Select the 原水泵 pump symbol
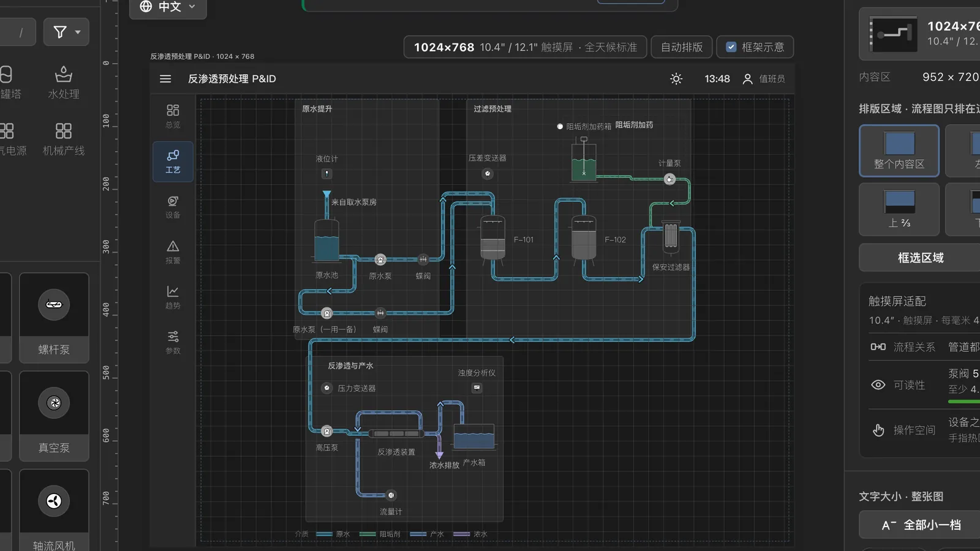This screenshot has width=980, height=551. pos(380,260)
